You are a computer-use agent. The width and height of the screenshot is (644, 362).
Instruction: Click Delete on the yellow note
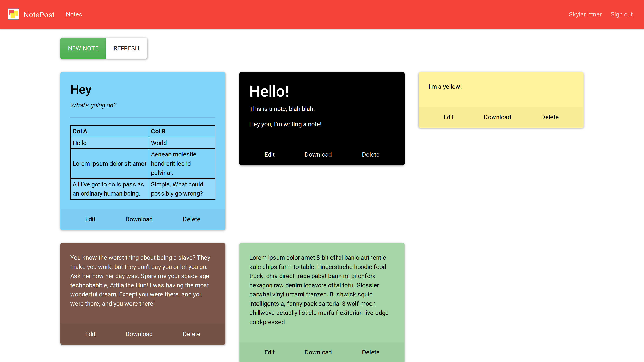(x=550, y=117)
